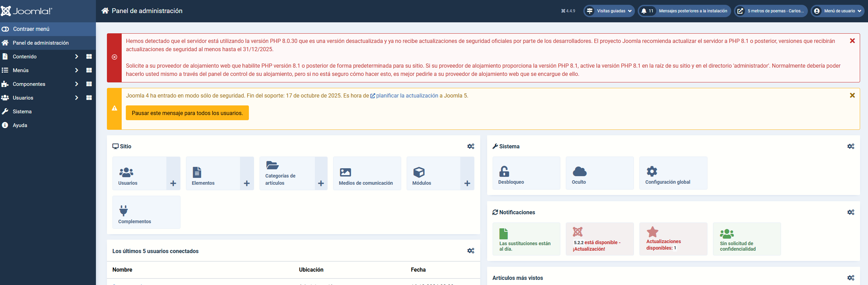Screen dimensions: 868x285
Task: Open the Módulos quick icon tile
Action: (433, 173)
